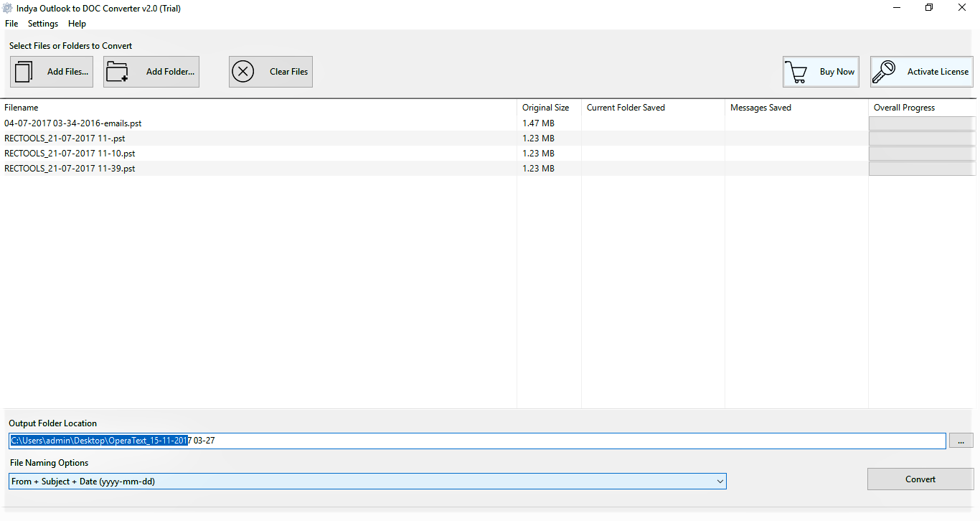Image resolution: width=980 pixels, height=521 pixels.
Task: Click the Output Folder Location path field
Action: click(x=477, y=441)
